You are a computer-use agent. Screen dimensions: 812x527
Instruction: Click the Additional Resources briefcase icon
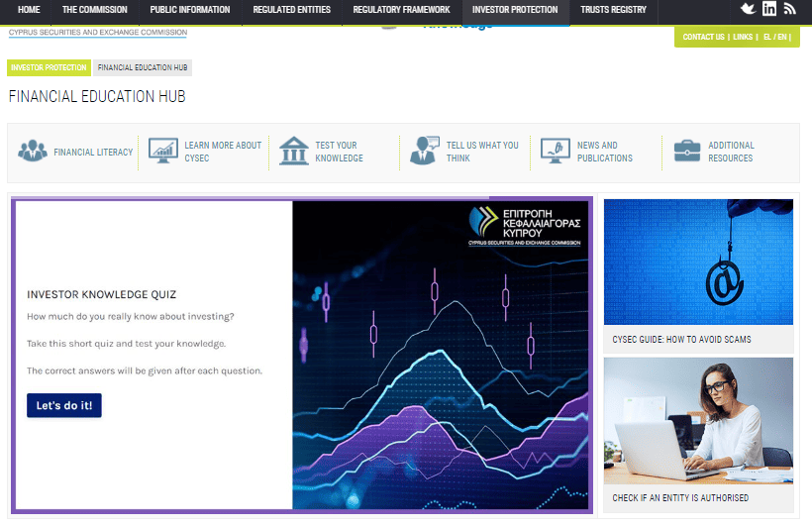coord(687,152)
